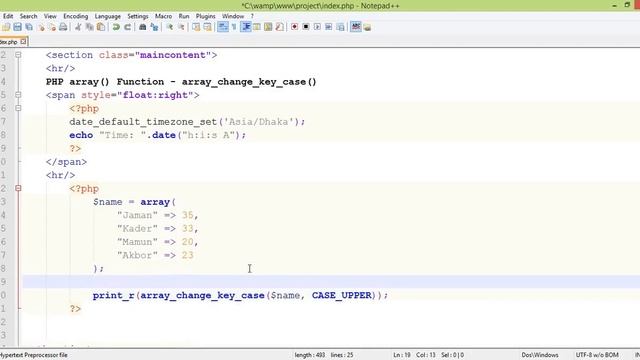Collapse the span float:right fold marker
Image resolution: width=640 pixels, height=360 pixels.
(x=18, y=95)
